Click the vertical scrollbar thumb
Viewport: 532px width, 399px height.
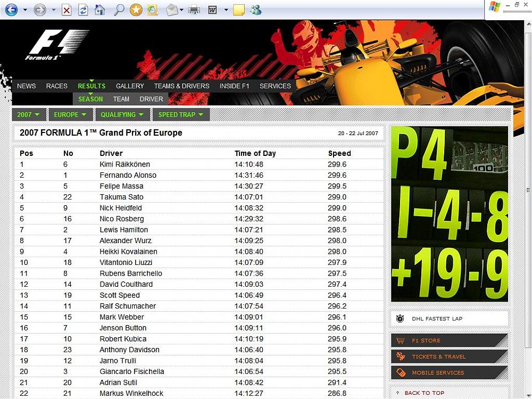pos(528,190)
